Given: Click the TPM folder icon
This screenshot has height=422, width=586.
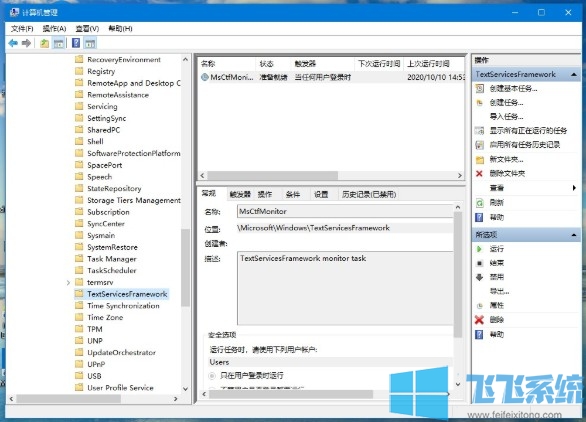Looking at the screenshot, I should (79, 329).
